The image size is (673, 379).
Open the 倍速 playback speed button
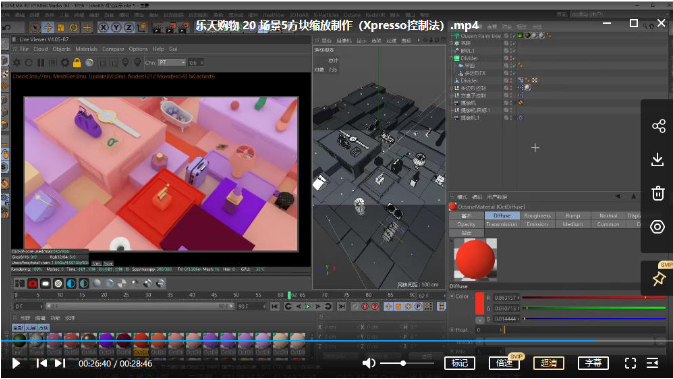point(504,363)
